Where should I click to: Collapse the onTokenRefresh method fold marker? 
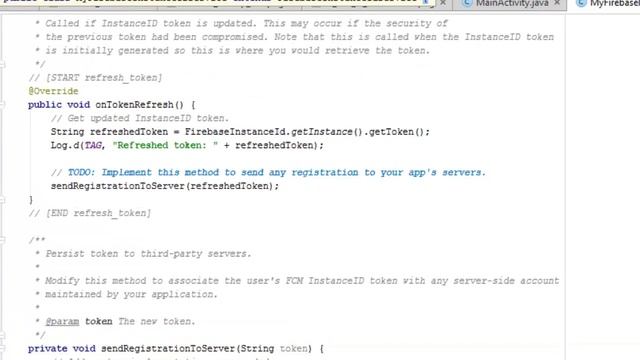[x=2, y=105]
